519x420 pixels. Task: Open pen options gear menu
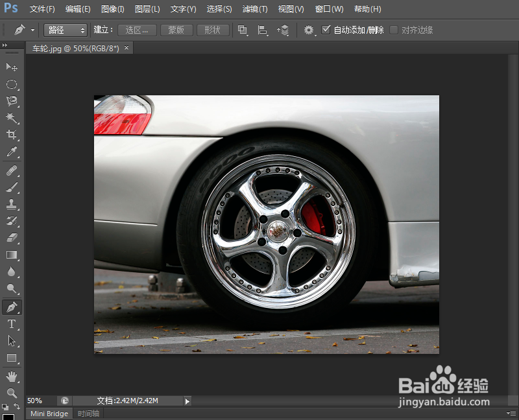coord(309,30)
